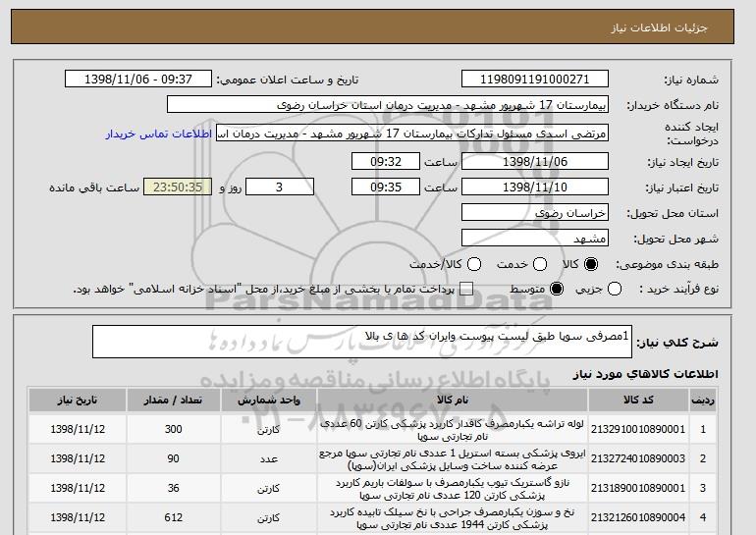Image resolution: width=756 pixels, height=535 pixels.
Task: Select item code 2131890010890001
Action: click(638, 488)
